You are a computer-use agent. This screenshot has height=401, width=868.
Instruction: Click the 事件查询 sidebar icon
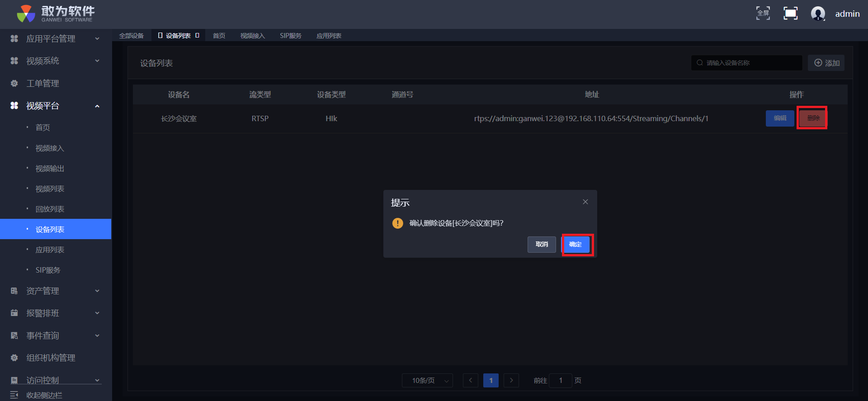pos(14,335)
